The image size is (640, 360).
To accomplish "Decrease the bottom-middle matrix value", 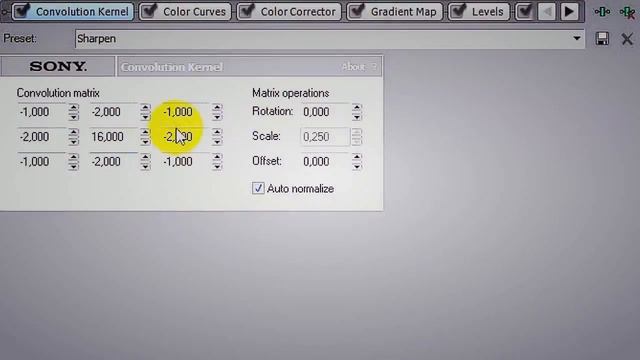I will (x=145, y=166).
